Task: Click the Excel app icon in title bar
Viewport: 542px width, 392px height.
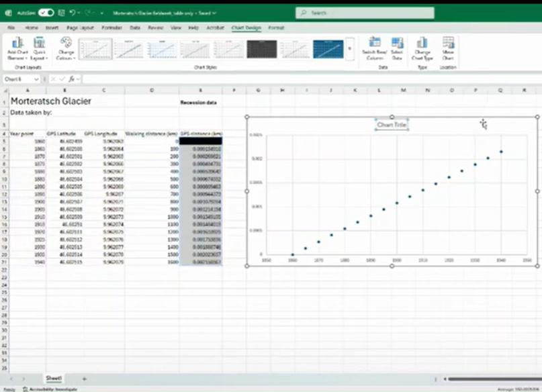Action: 8,13
